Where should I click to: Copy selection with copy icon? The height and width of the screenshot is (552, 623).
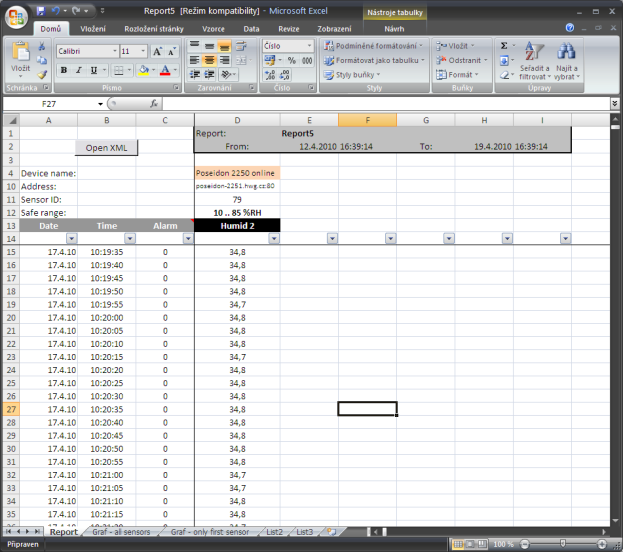[x=42, y=60]
